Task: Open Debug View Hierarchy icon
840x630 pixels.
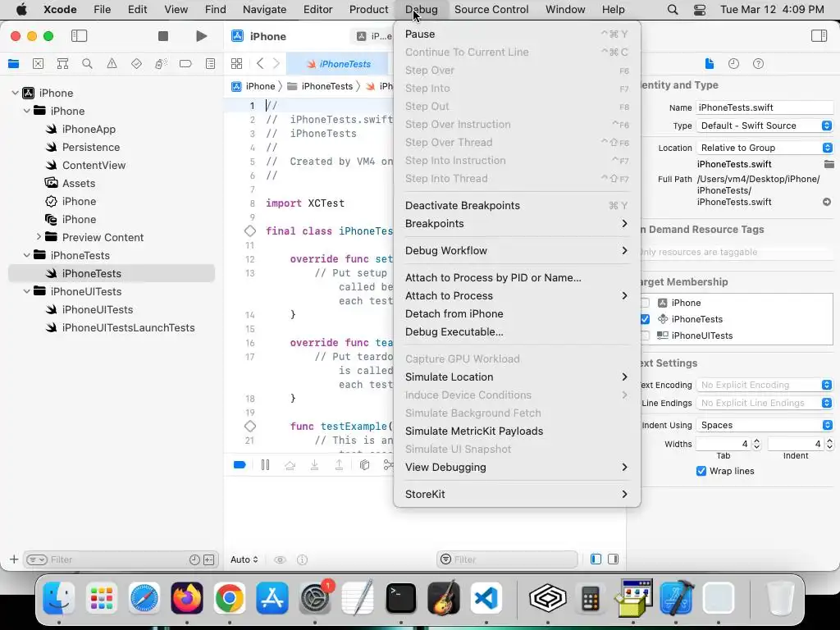Action: (x=365, y=465)
